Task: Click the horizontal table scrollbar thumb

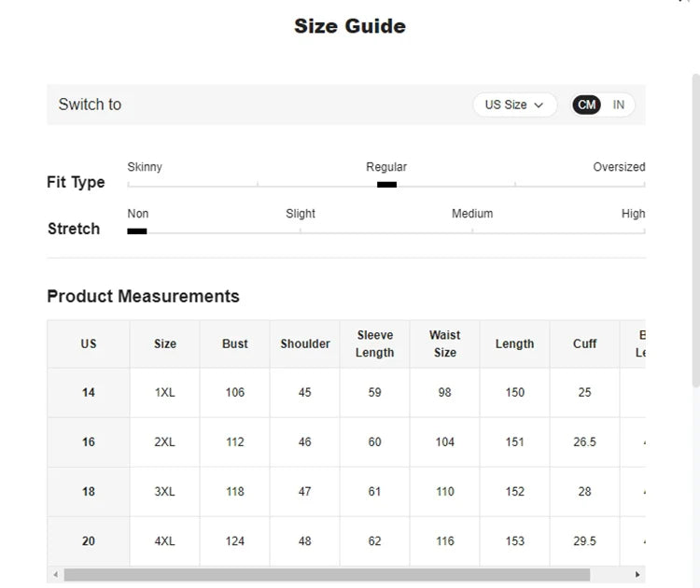Action: 327,575
